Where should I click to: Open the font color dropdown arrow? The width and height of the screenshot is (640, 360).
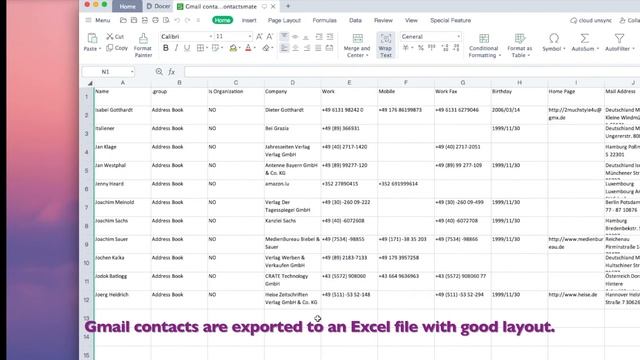pyautogui.click(x=255, y=48)
